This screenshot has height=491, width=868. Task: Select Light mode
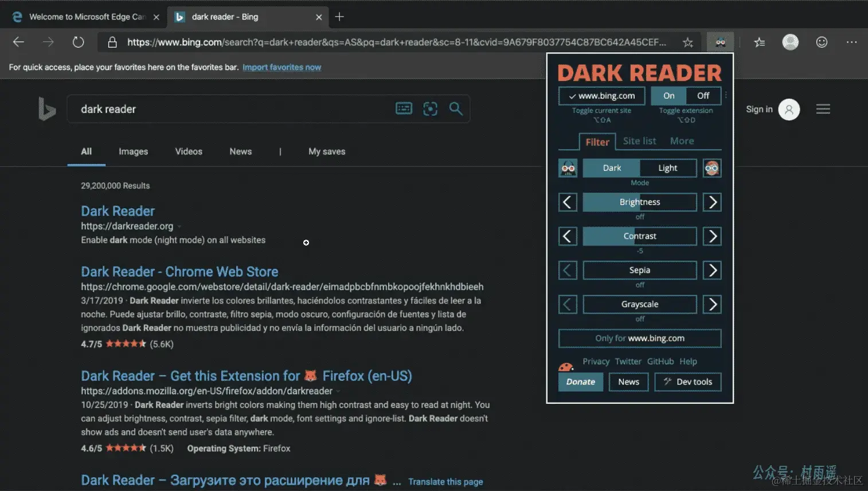[668, 168]
